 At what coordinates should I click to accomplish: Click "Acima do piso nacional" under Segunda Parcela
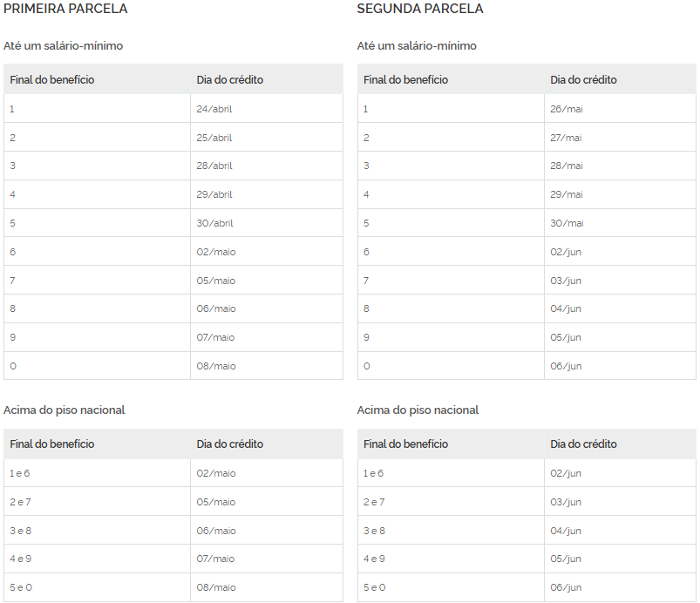[418, 410]
